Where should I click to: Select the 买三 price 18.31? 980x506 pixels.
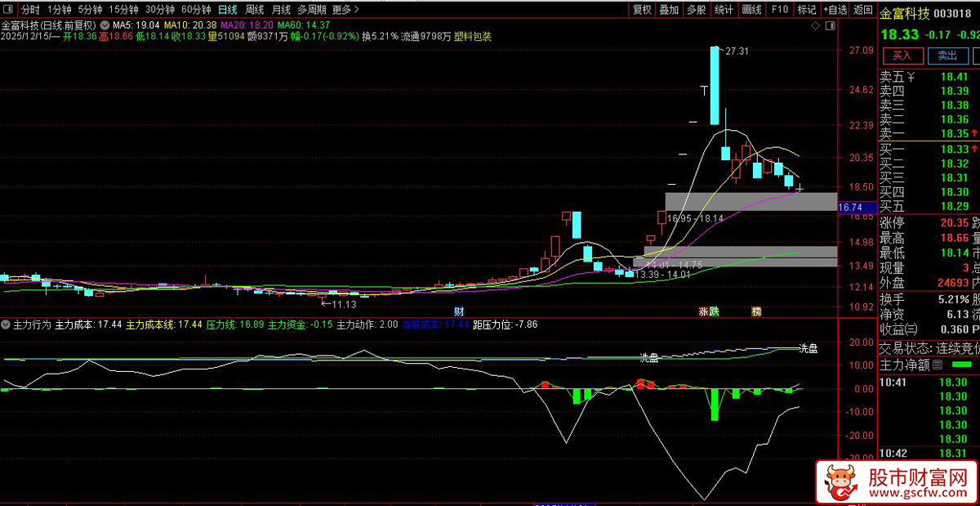(x=954, y=177)
